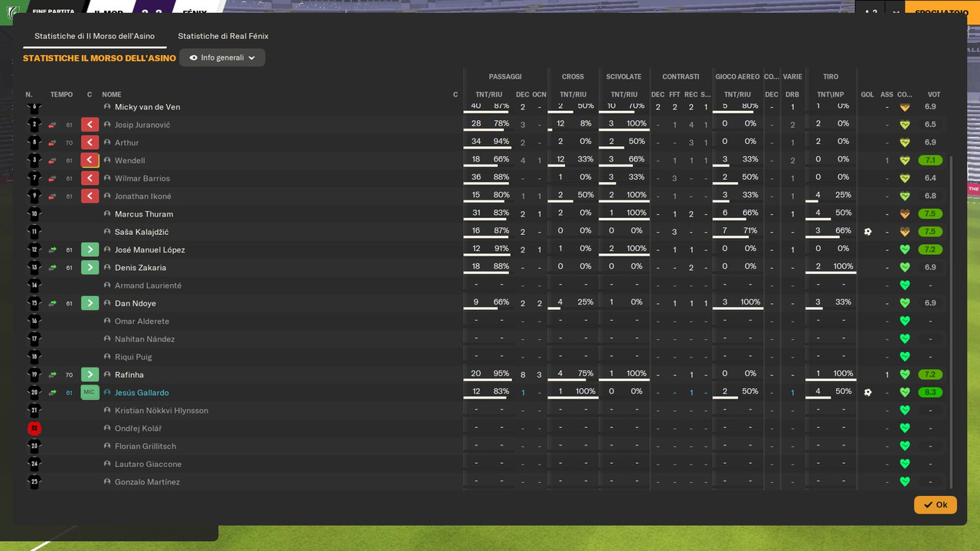This screenshot has width=980, height=551.
Task: Click player name Omar Alderete
Action: pyautogui.click(x=142, y=321)
